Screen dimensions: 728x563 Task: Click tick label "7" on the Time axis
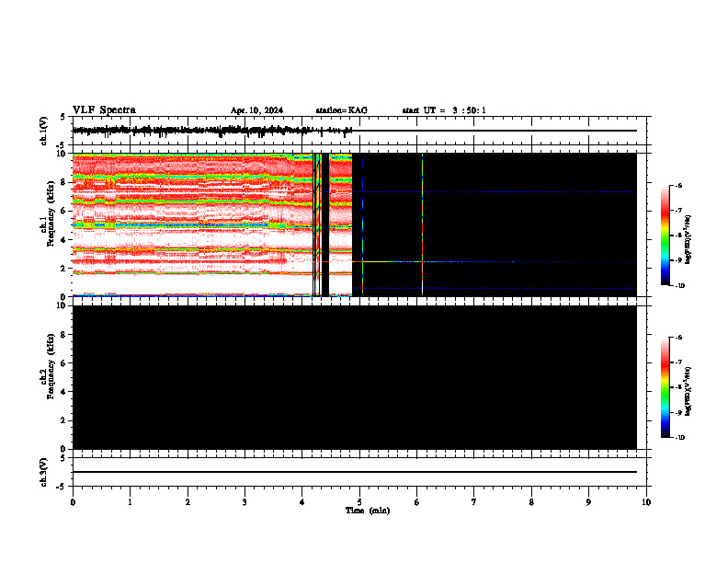[474, 501]
